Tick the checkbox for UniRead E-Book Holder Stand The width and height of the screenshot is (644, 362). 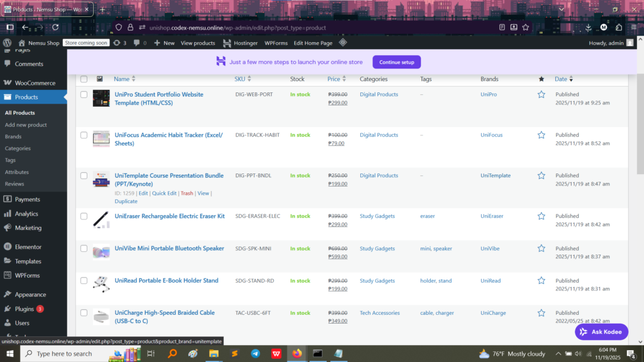coord(84,281)
